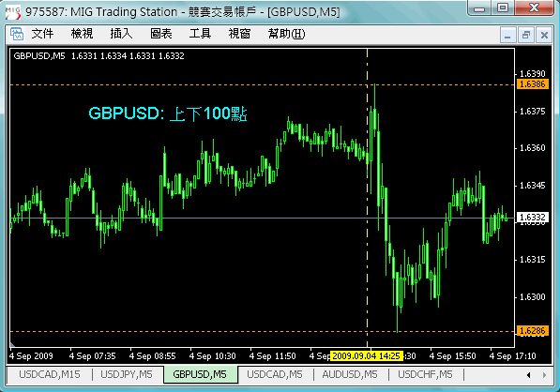This screenshot has width=560, height=392.
Task: Open the 工具 (Tools) menu
Action: pyautogui.click(x=200, y=34)
